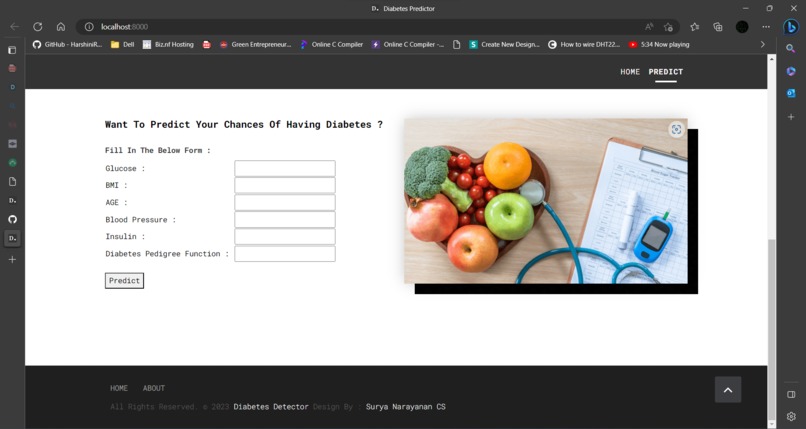The width and height of the screenshot is (806, 429).
Task: Open Collections in the toolbar
Action: coord(718,27)
